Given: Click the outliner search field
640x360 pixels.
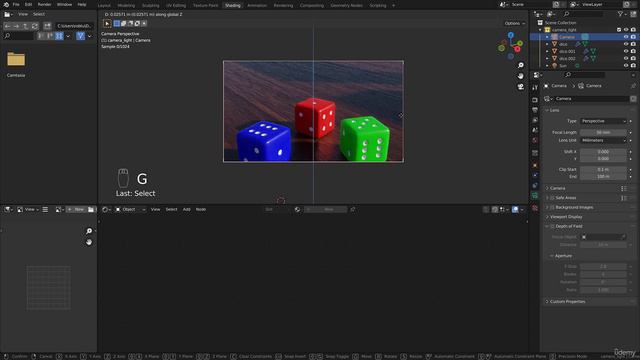Looking at the screenshot, I should click(583, 14).
